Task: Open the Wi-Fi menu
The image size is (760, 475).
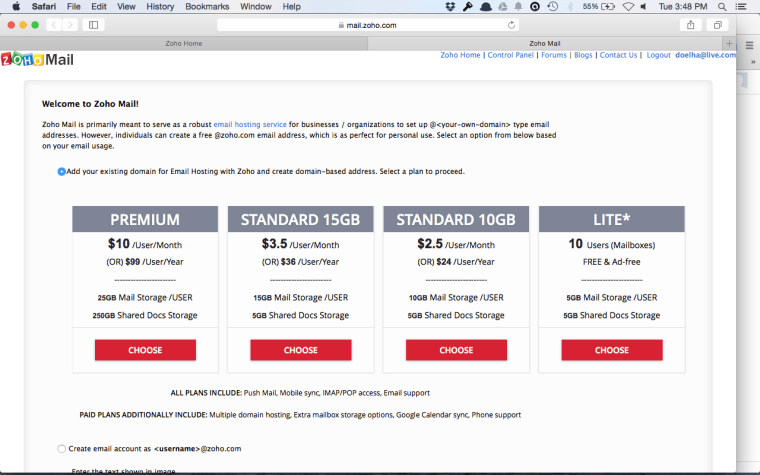Action: pyautogui.click(x=628, y=6)
